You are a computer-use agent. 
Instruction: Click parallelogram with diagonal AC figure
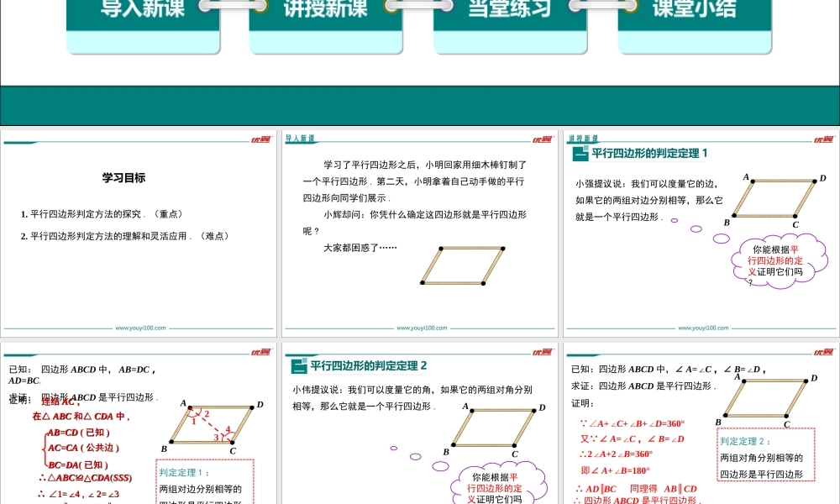pos(213,427)
